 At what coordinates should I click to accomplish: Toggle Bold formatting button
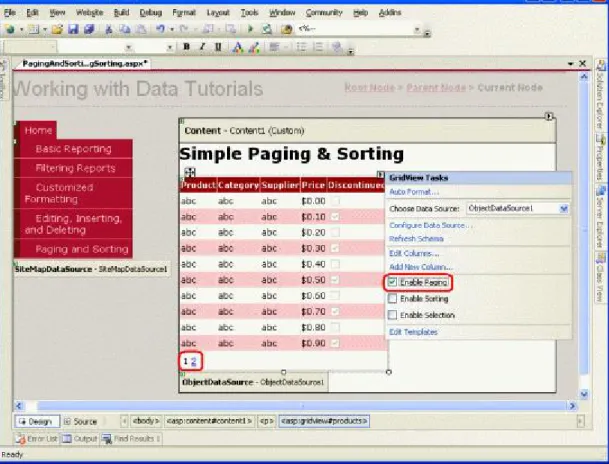click(186, 47)
